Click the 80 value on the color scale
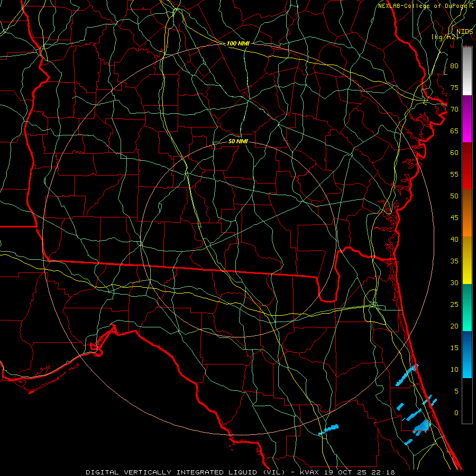476x476 pixels. point(454,66)
